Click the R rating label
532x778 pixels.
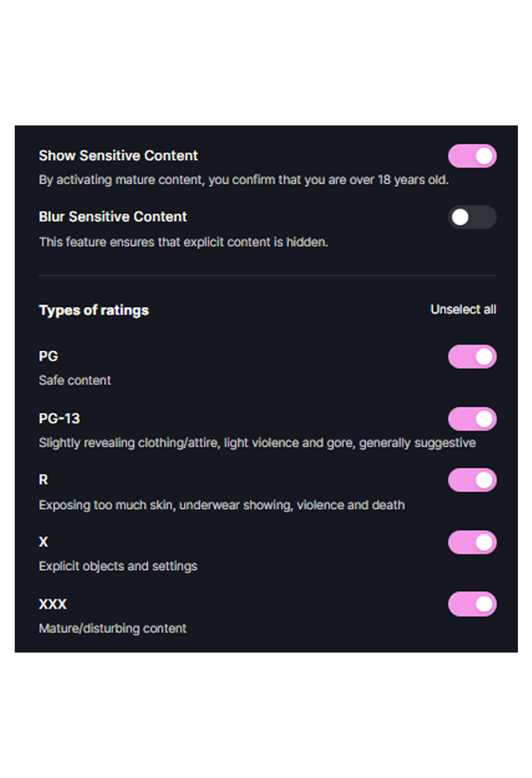click(x=42, y=480)
